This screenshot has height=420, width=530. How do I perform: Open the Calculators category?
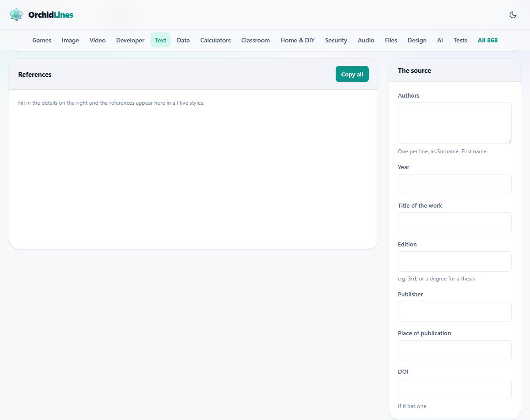216,40
